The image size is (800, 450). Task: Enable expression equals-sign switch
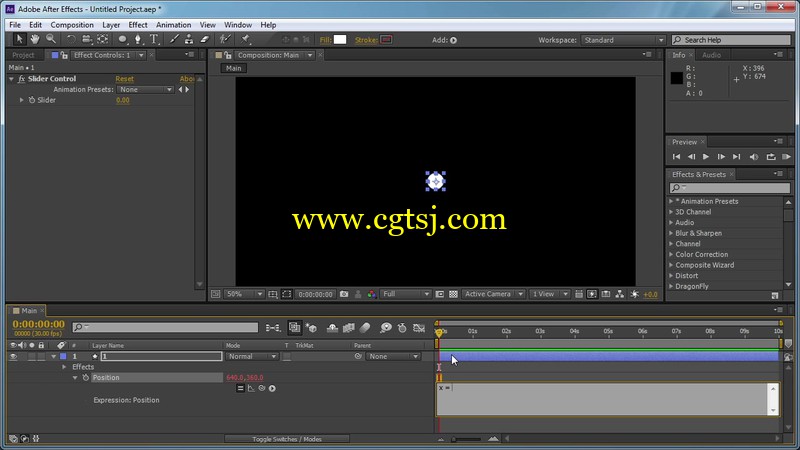(x=240, y=388)
